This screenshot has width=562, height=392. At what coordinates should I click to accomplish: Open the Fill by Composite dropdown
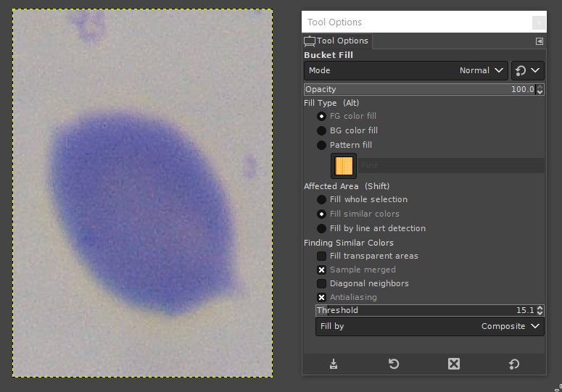(x=430, y=327)
